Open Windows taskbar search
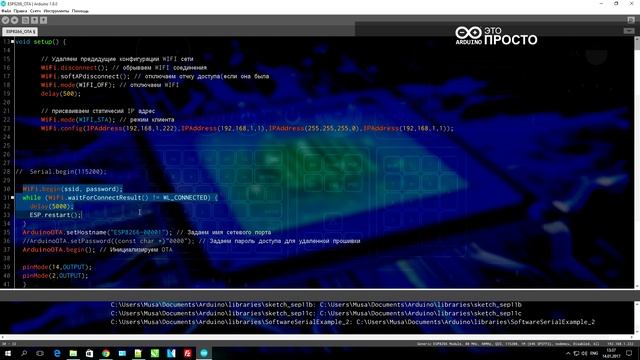Screen dimensions: 640x360 [x=24, y=353]
